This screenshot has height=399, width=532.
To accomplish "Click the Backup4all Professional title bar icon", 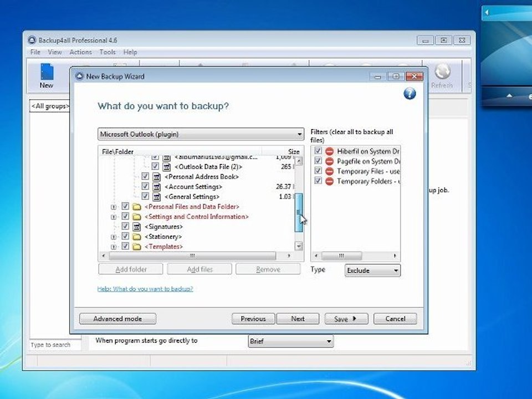I will click(32, 40).
